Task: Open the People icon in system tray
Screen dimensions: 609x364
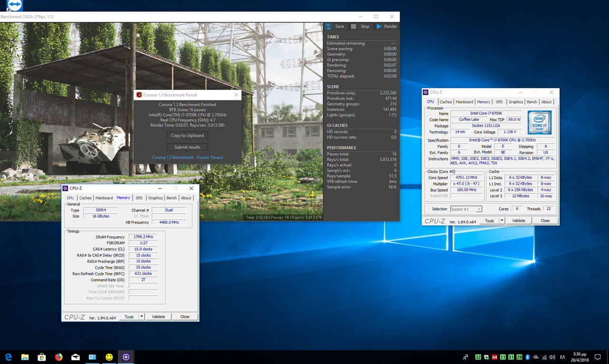Action: tap(465, 357)
